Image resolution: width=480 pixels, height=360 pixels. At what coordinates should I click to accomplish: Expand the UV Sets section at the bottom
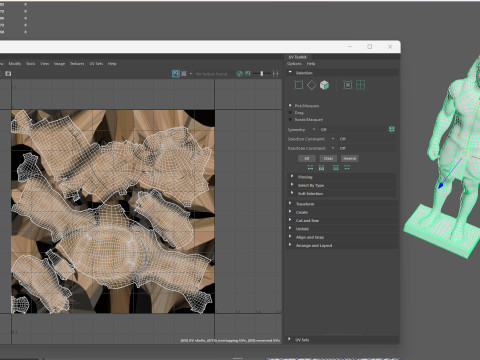[342, 340]
